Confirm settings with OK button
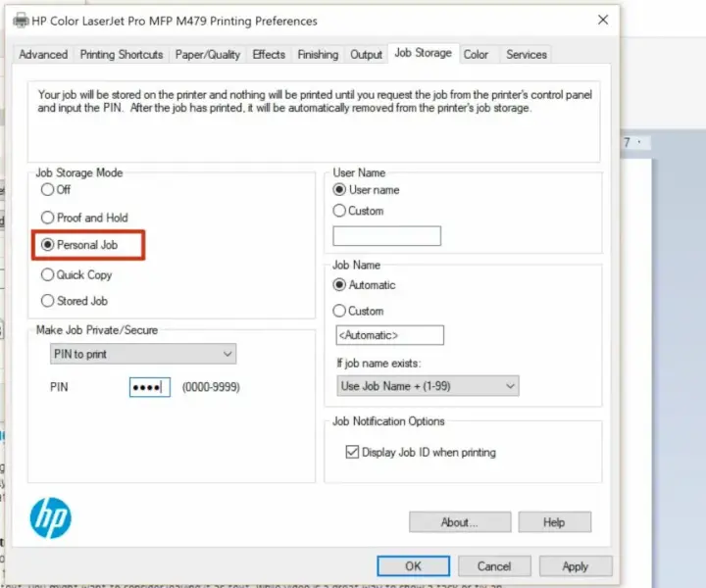Screen dimensions: 706x588 (x=414, y=566)
